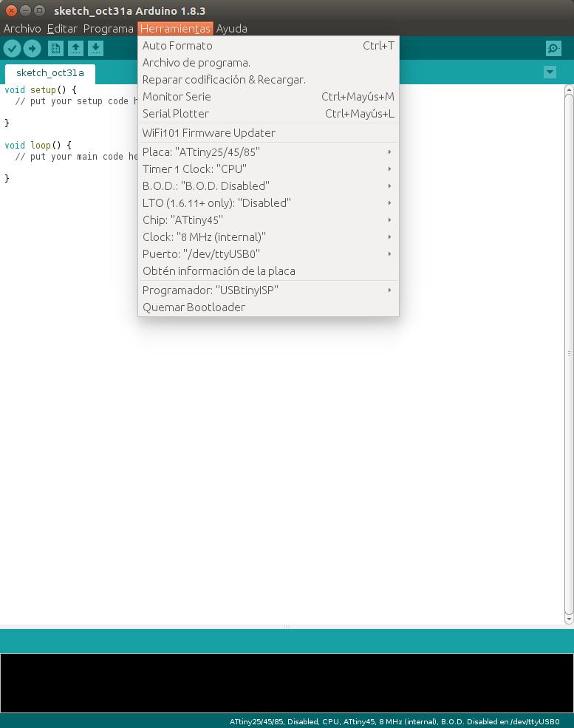574x728 pixels.
Task: Open the Archivo menu
Action: [x=22, y=29]
